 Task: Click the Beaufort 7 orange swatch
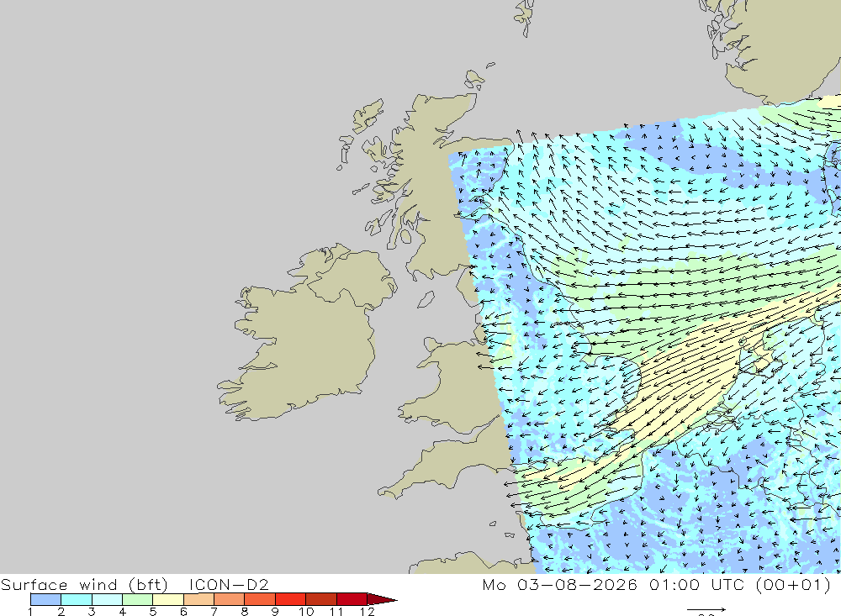click(x=229, y=599)
